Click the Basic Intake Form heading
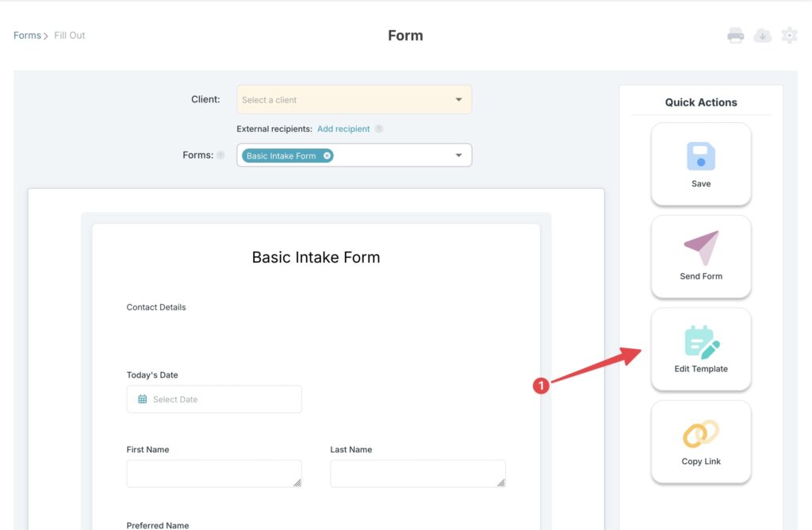Image resolution: width=812 pixels, height=530 pixels. [x=316, y=257]
